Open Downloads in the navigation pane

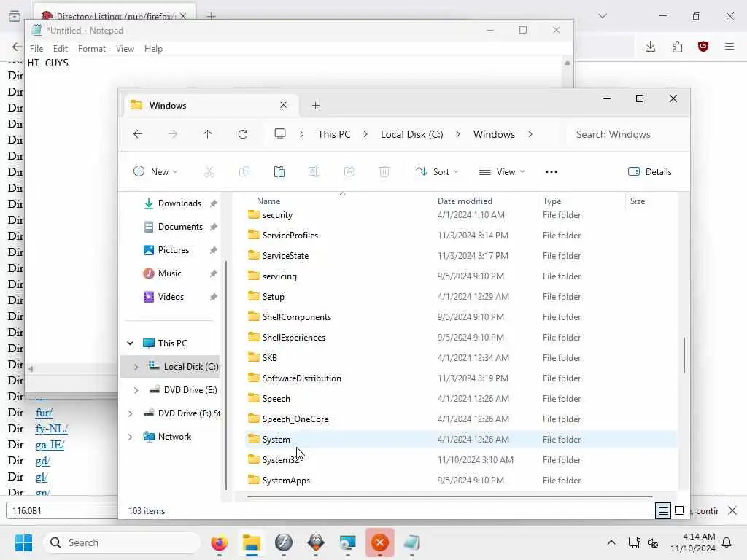(179, 203)
